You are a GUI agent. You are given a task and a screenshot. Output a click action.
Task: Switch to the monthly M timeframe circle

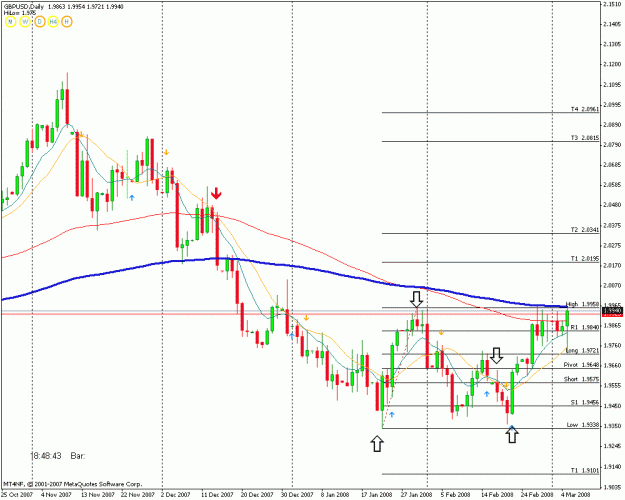10,22
